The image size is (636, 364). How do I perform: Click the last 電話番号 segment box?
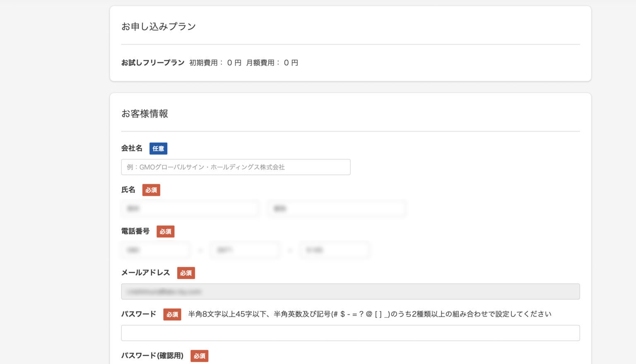pos(335,250)
